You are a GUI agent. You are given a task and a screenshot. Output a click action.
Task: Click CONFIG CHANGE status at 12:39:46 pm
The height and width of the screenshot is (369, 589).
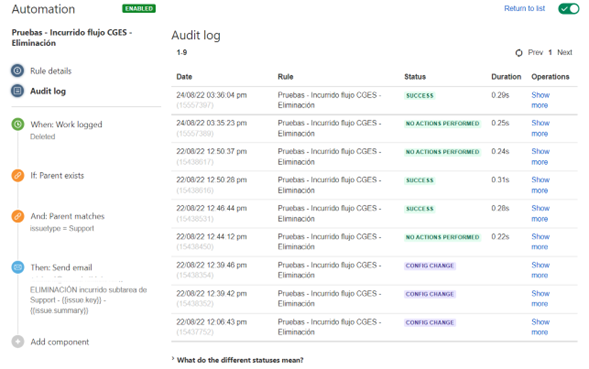430,266
